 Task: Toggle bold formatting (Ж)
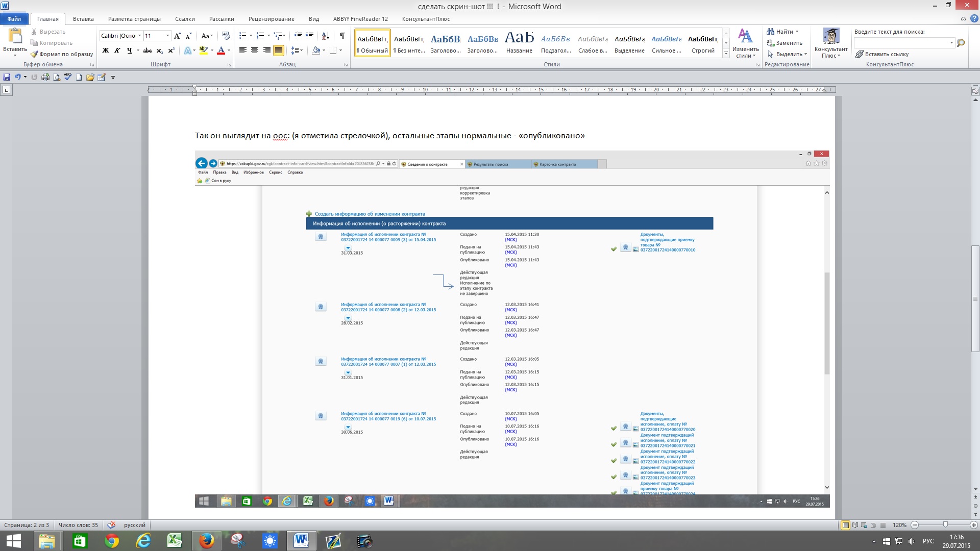click(106, 51)
